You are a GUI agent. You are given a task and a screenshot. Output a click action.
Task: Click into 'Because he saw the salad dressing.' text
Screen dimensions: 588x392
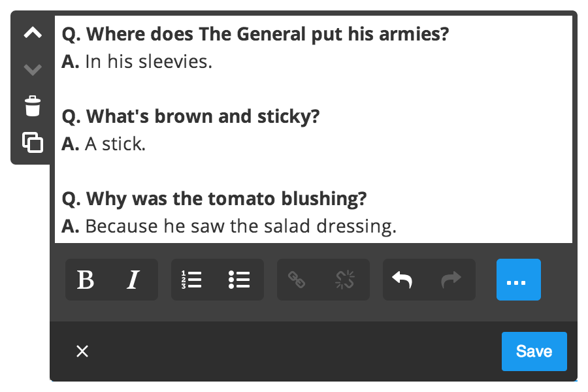coord(240,226)
